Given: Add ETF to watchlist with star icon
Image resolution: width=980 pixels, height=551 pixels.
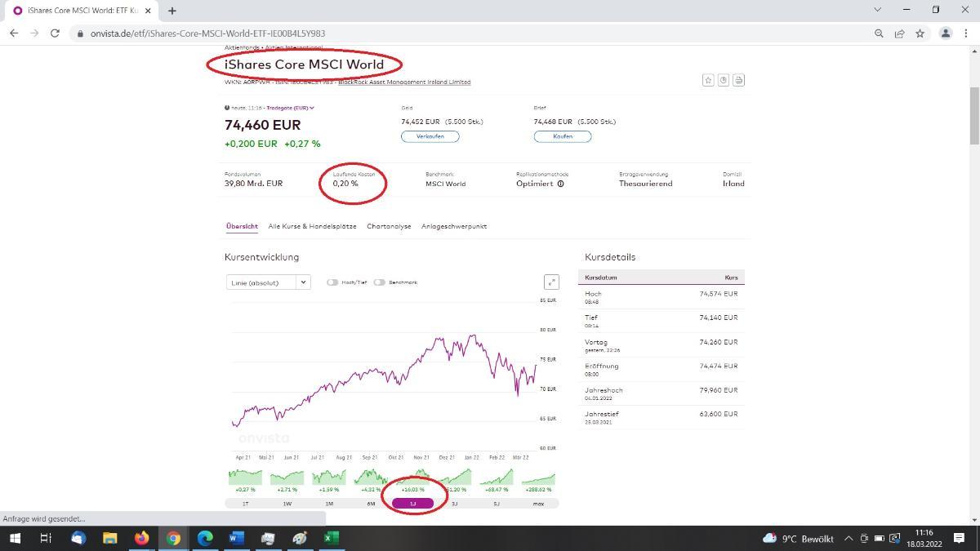Looking at the screenshot, I should pos(708,80).
